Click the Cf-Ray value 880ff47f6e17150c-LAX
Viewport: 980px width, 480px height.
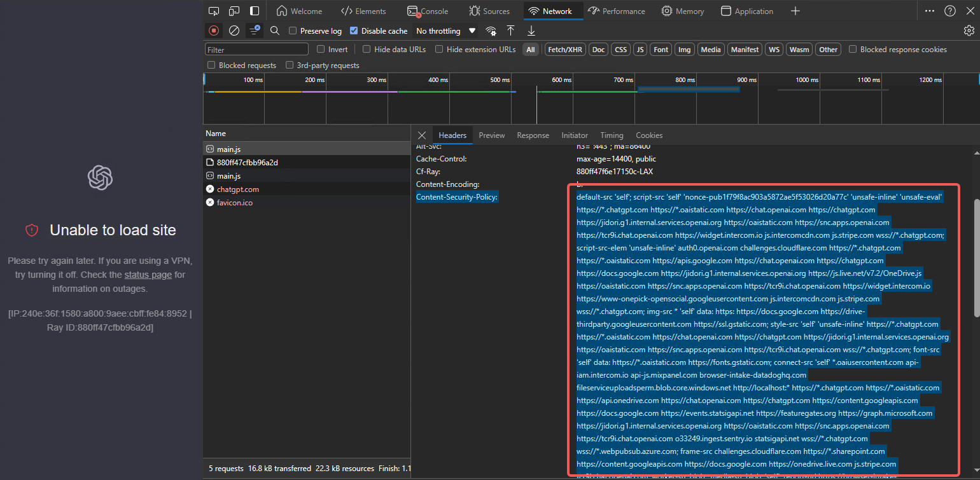click(x=615, y=172)
